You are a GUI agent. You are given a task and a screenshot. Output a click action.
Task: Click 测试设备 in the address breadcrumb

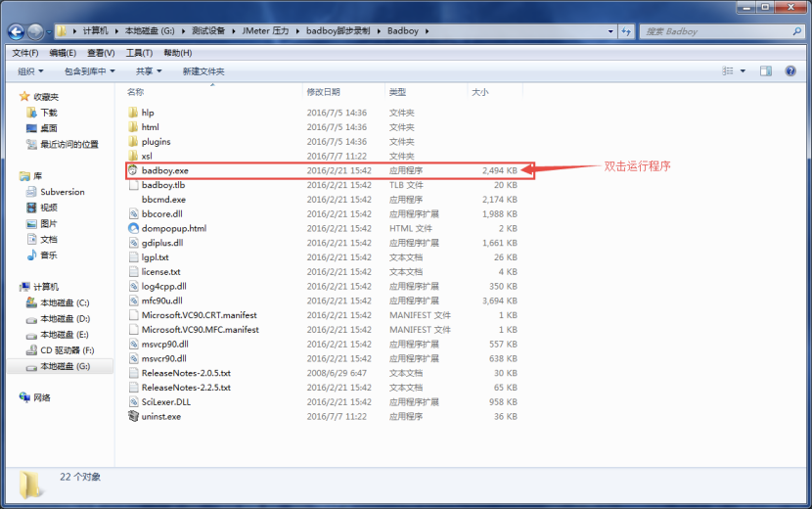pyautogui.click(x=208, y=31)
